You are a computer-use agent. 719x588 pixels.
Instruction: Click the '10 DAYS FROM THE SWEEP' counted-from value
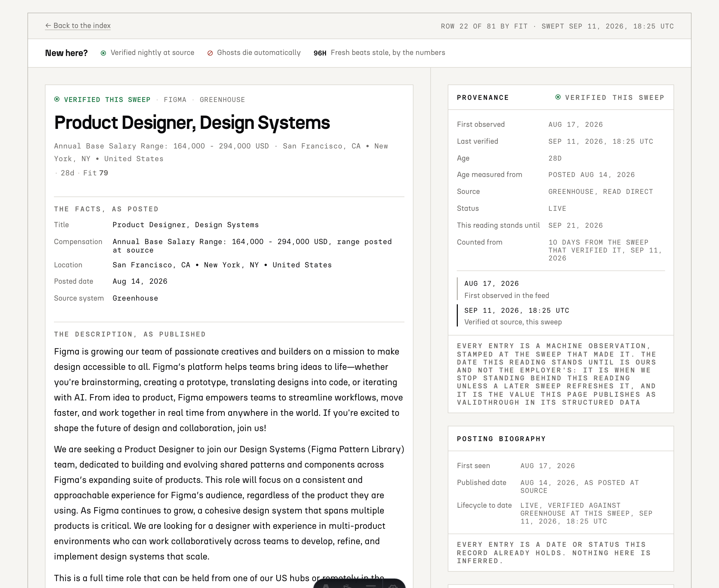pyautogui.click(x=605, y=250)
